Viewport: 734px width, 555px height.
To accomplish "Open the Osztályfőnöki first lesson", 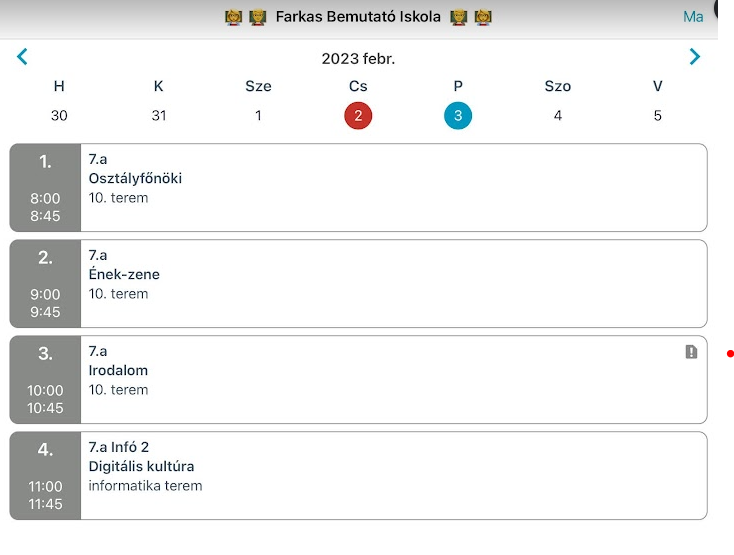I will click(359, 188).
